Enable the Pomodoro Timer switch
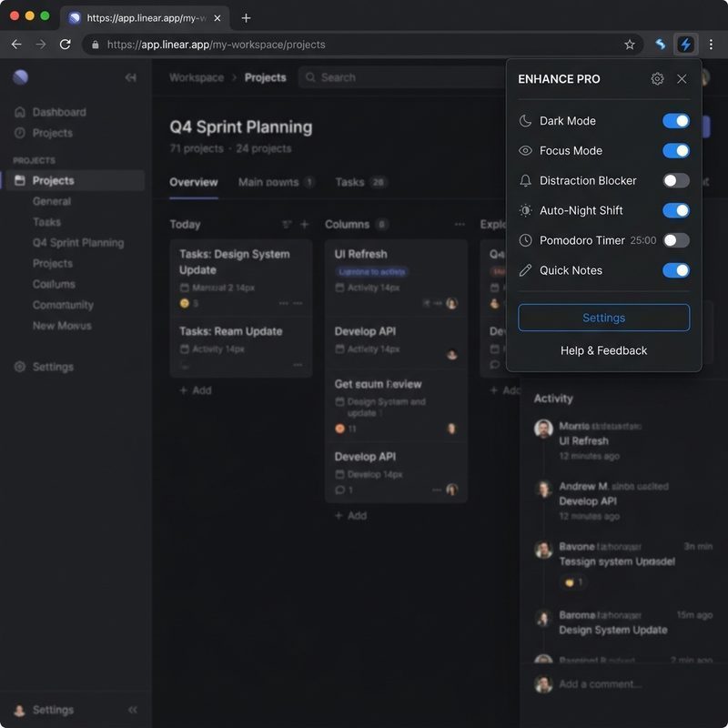The width and height of the screenshot is (728, 728). pos(675,240)
